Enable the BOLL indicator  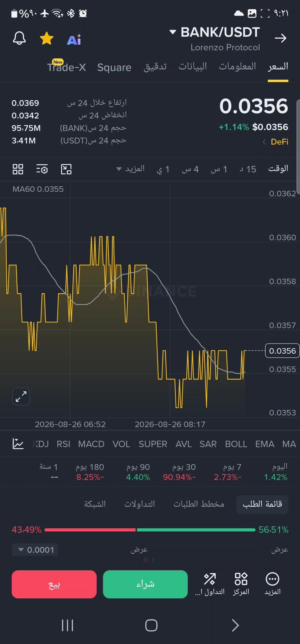[236, 444]
